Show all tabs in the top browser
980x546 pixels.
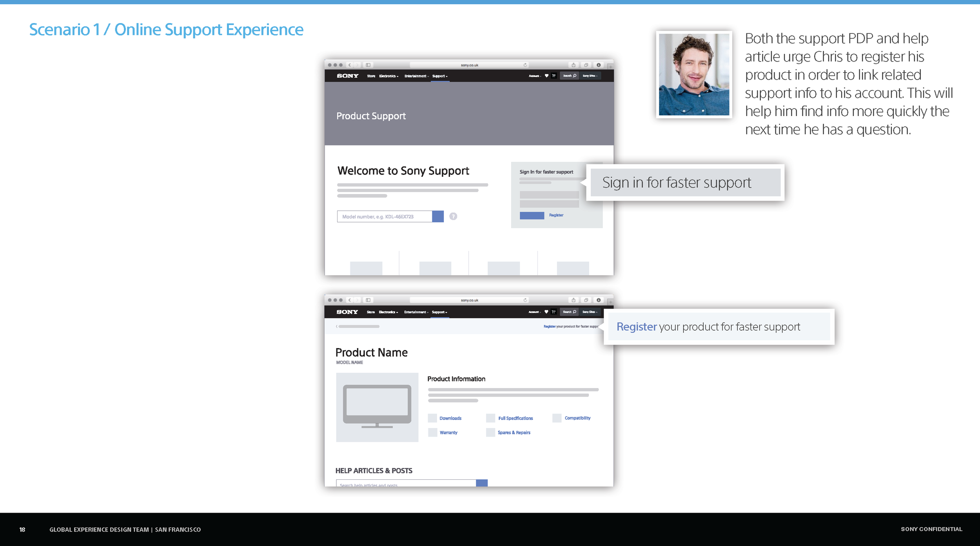586,65
